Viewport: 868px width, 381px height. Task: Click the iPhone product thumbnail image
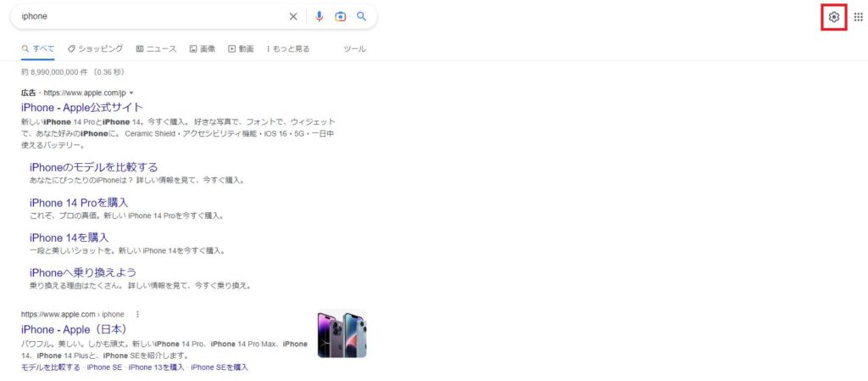pyautogui.click(x=342, y=334)
